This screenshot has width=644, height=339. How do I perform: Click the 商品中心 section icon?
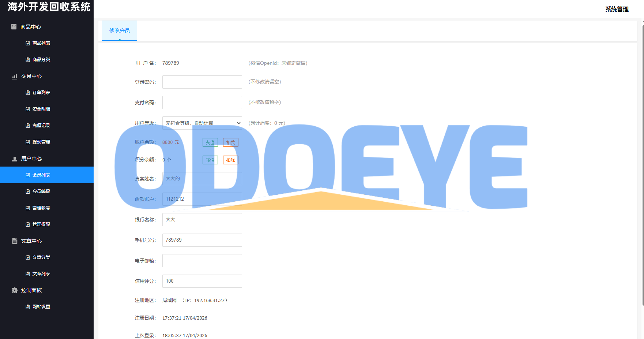pyautogui.click(x=14, y=27)
